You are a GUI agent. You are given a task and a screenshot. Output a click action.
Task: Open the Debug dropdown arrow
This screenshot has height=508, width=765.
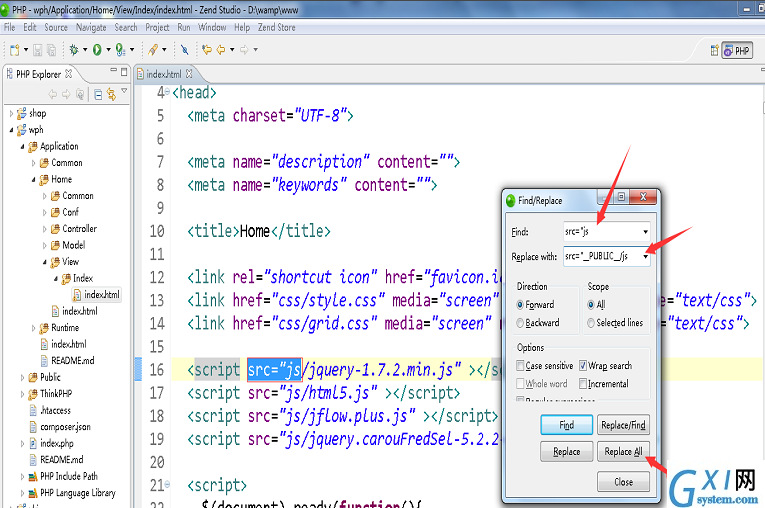pos(85,50)
